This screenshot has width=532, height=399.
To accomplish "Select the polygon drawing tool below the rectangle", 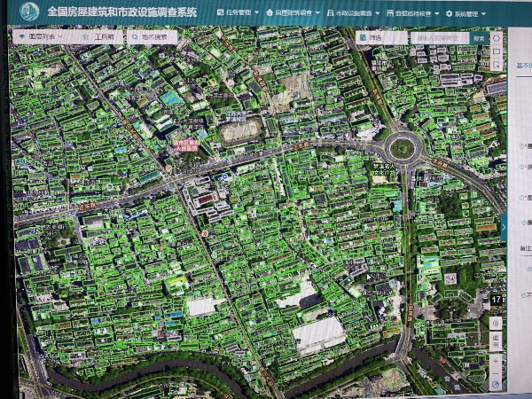I will (x=496, y=66).
